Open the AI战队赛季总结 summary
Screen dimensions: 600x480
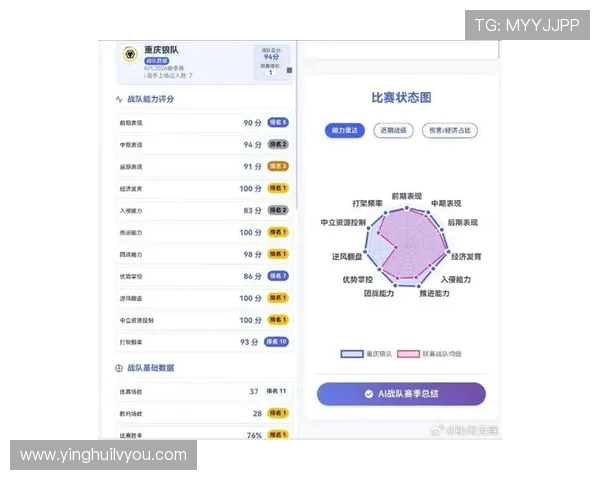[401, 394]
